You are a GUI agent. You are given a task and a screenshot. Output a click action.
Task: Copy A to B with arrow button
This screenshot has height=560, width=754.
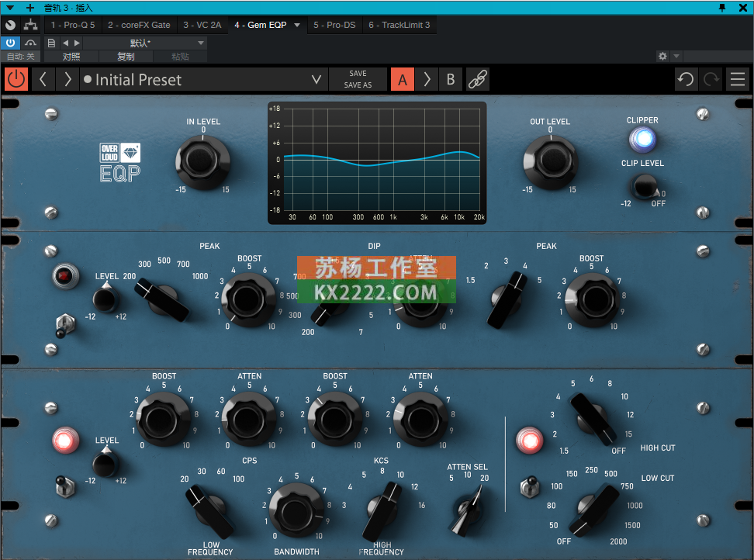(x=427, y=79)
